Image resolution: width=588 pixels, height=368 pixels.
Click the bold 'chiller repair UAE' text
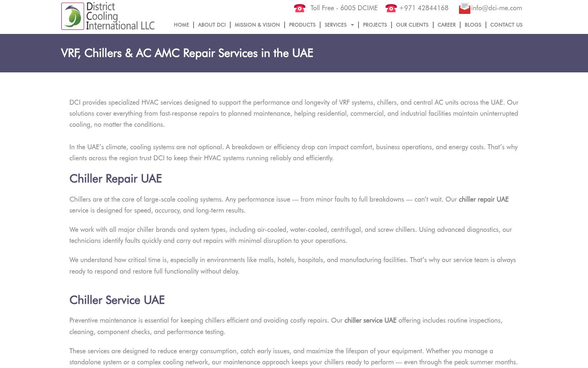[x=483, y=200]
